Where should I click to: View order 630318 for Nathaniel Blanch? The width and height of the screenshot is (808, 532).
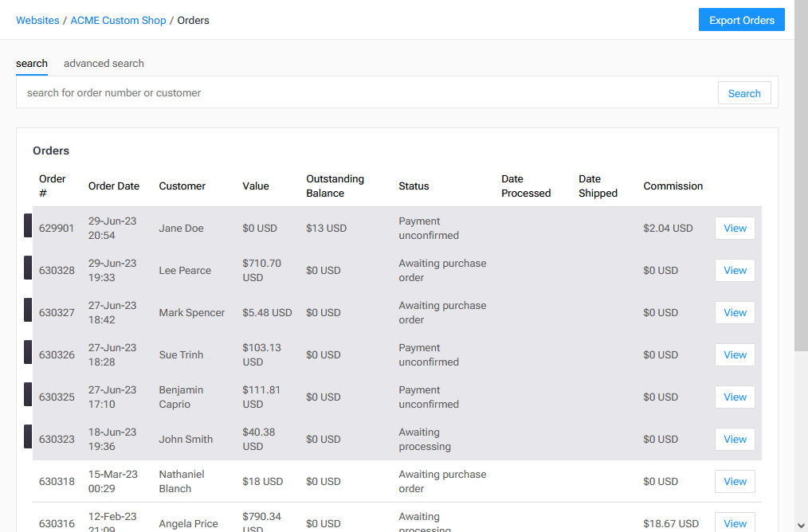(734, 481)
